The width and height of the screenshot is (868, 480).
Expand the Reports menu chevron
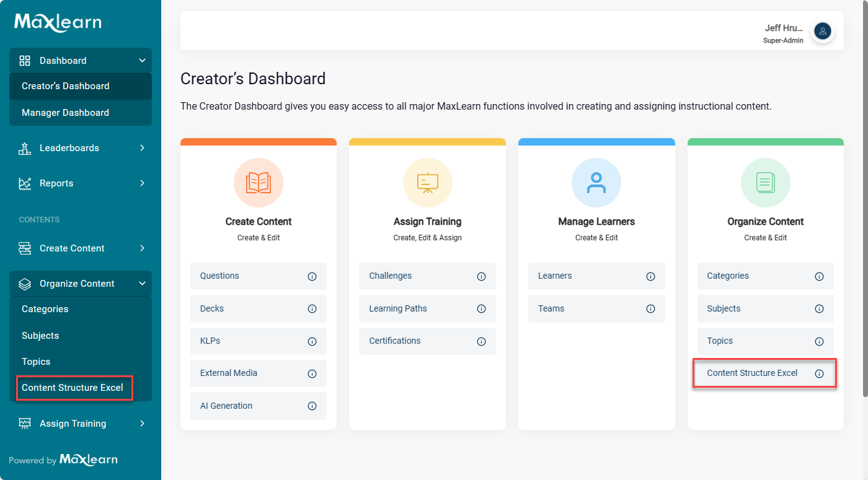pyautogui.click(x=142, y=183)
